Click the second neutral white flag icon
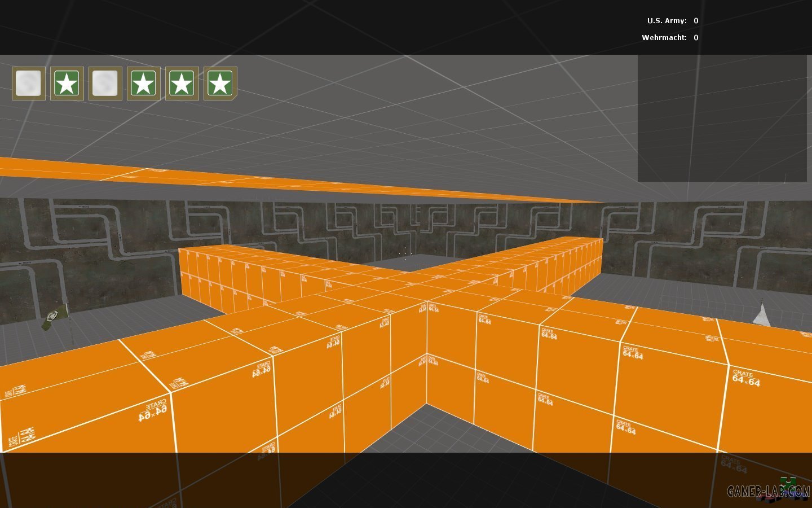The width and height of the screenshot is (812, 508). click(105, 84)
